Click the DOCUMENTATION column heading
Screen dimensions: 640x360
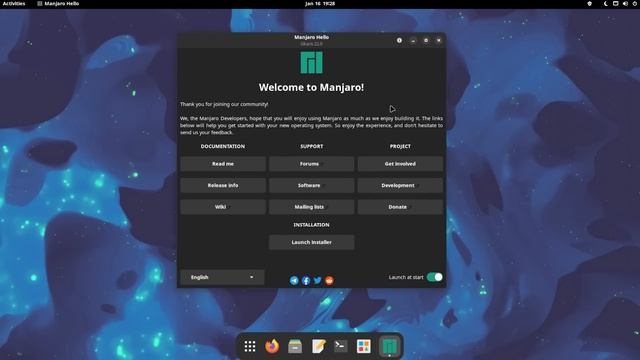coord(223,146)
